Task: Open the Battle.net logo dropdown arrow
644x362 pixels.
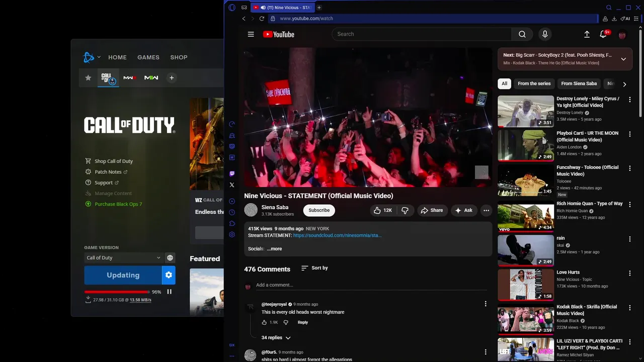Action: [x=99, y=57]
